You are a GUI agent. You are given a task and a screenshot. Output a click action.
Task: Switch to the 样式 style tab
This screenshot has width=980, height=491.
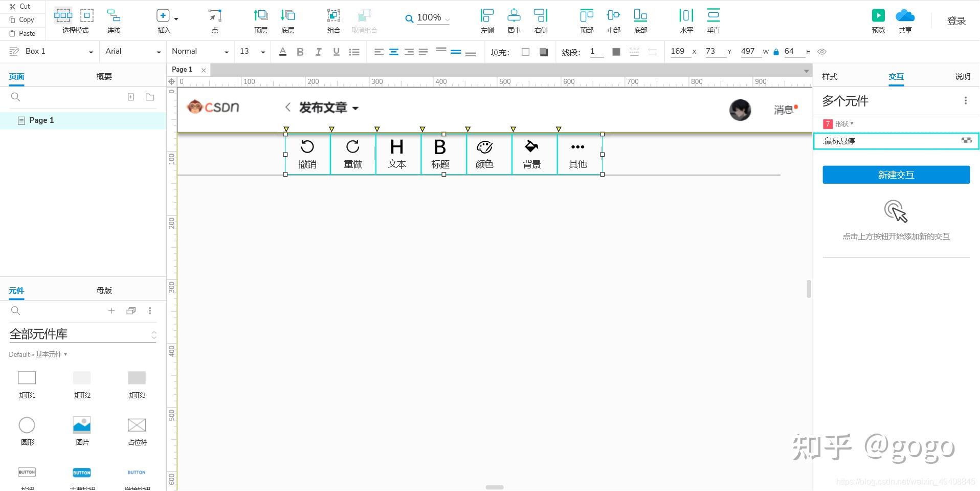(x=830, y=76)
